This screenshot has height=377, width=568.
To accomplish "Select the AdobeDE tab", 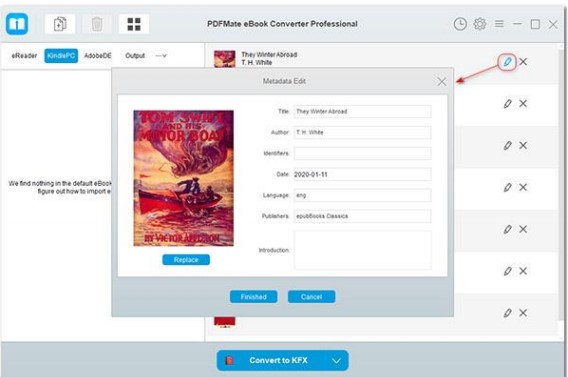I will click(x=98, y=56).
